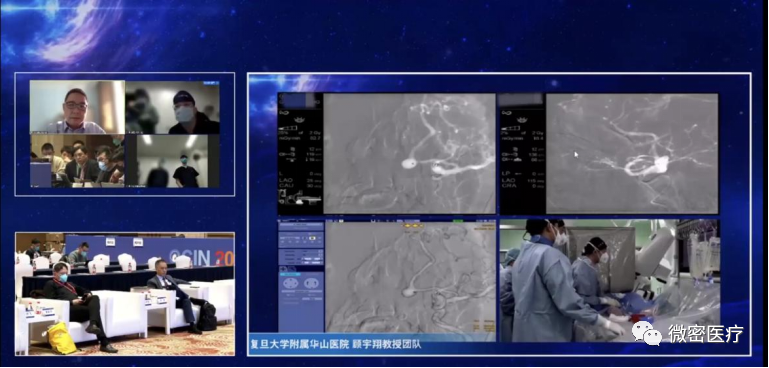769x368 pixels.
Task: Select the left oval head-view icon
Action: pyautogui.click(x=290, y=283)
